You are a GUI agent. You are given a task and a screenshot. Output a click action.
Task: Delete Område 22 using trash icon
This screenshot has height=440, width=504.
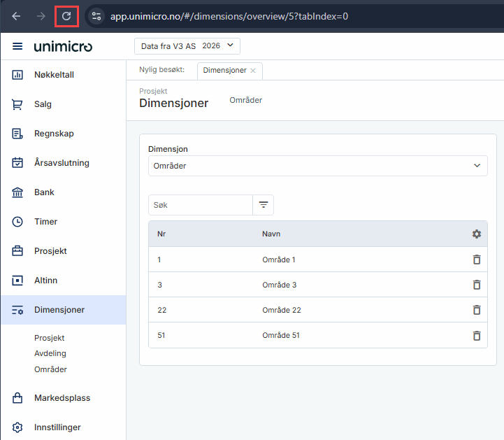[477, 310]
